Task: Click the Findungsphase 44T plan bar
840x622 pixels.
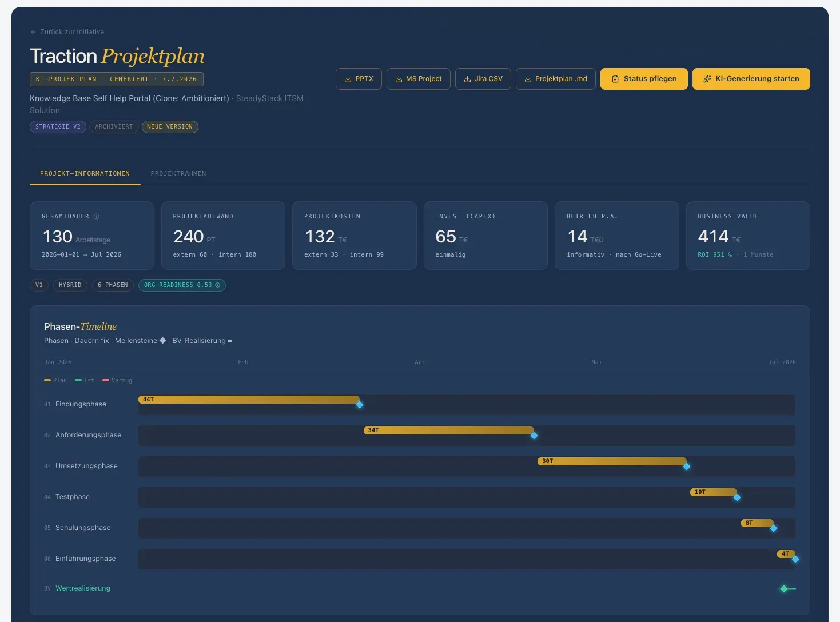Action: tap(249, 400)
